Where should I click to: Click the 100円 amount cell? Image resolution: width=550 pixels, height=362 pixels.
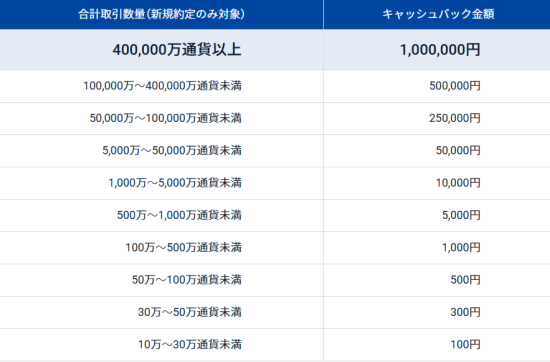pos(437,344)
